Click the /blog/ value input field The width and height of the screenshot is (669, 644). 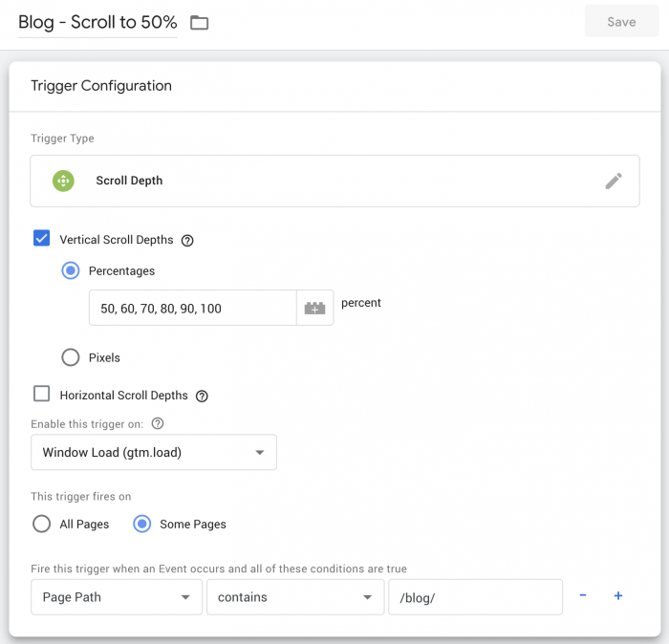(474, 597)
